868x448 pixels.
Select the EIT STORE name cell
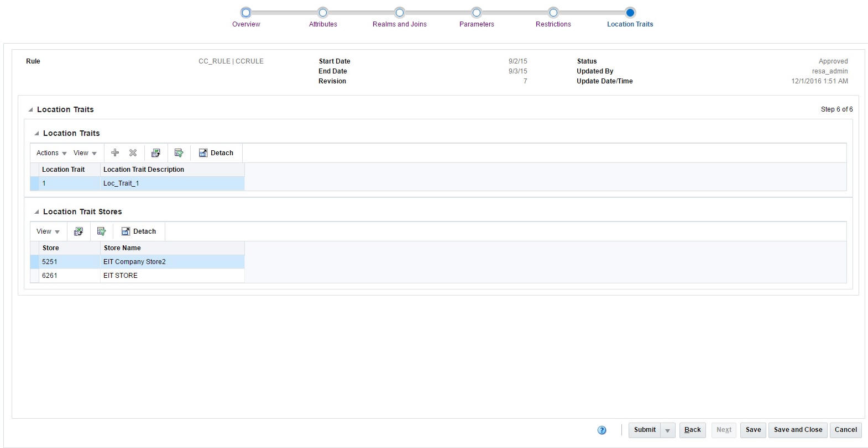tap(172, 276)
